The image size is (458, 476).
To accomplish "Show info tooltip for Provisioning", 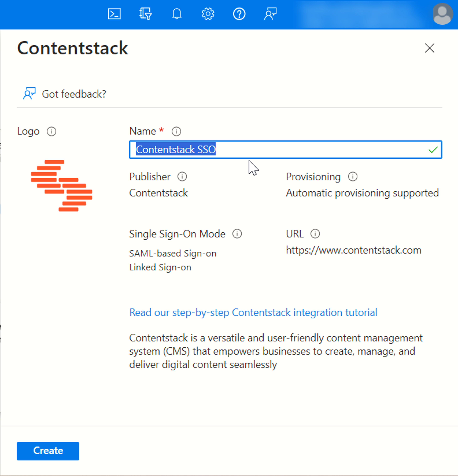I will coord(352,177).
